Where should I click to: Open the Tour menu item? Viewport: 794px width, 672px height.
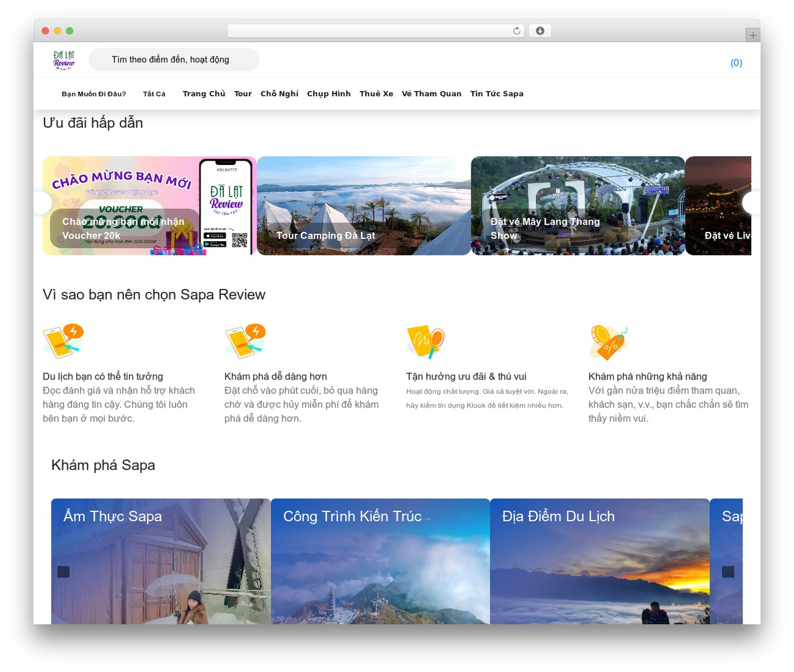(x=243, y=94)
